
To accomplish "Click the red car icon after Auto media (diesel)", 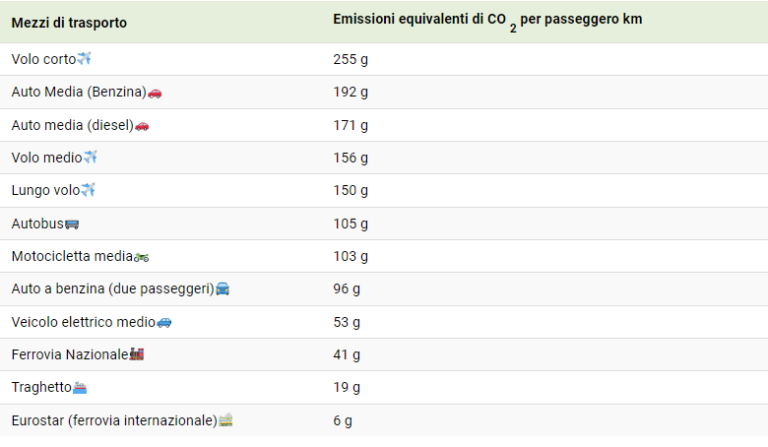I will point(142,126).
